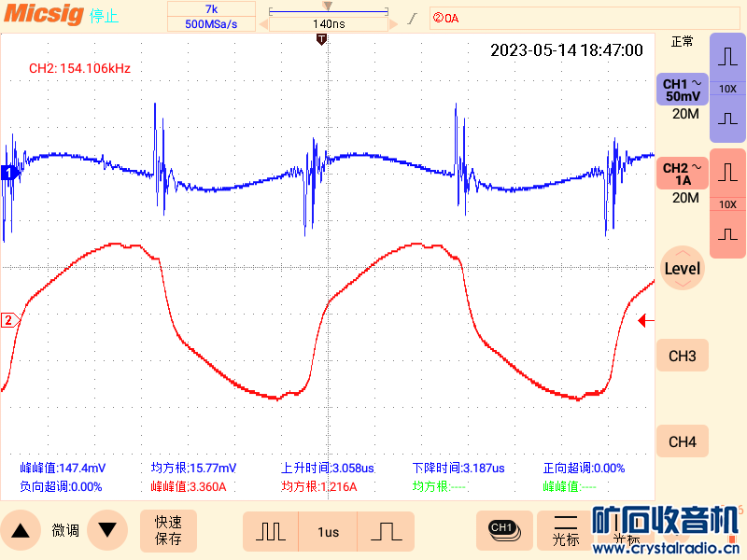Open the 7k 500MSa/s memory depth setting
The height and width of the screenshot is (560, 747).
pos(211,17)
